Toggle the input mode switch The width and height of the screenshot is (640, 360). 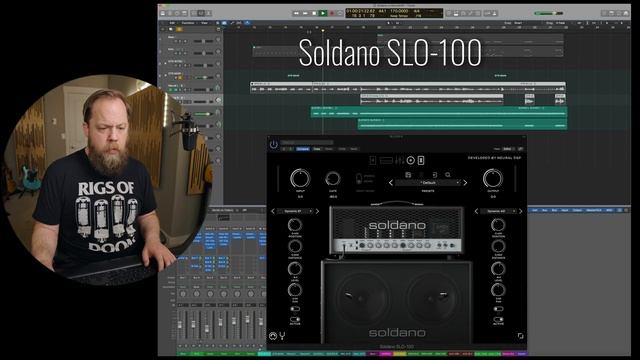pyautogui.click(x=359, y=178)
